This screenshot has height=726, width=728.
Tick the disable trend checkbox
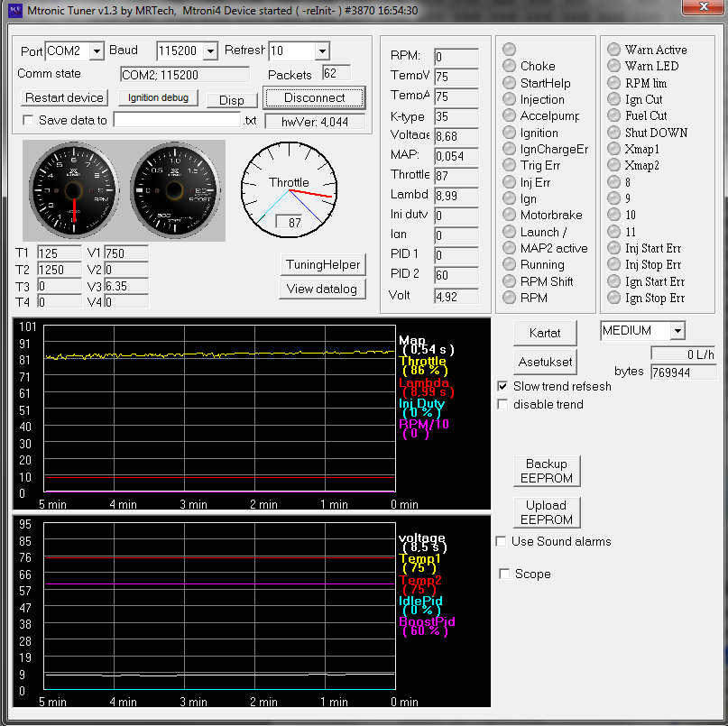coord(502,404)
